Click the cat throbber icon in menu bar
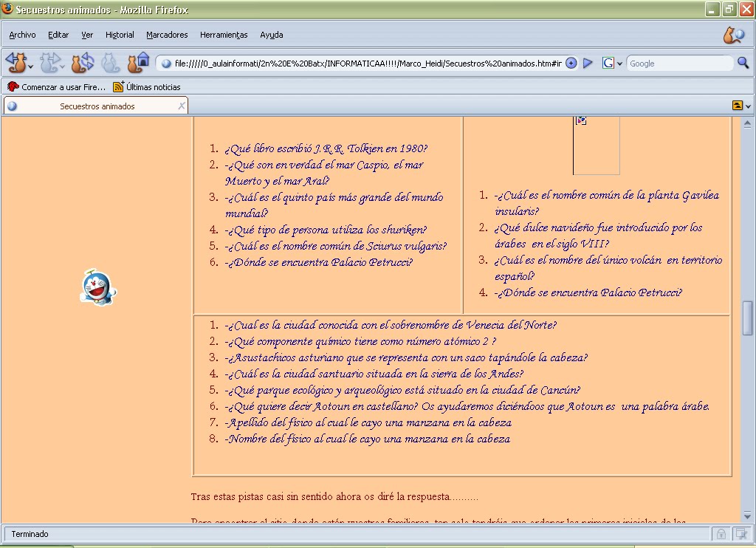Screen dimensions: 756x548 tap(734, 35)
